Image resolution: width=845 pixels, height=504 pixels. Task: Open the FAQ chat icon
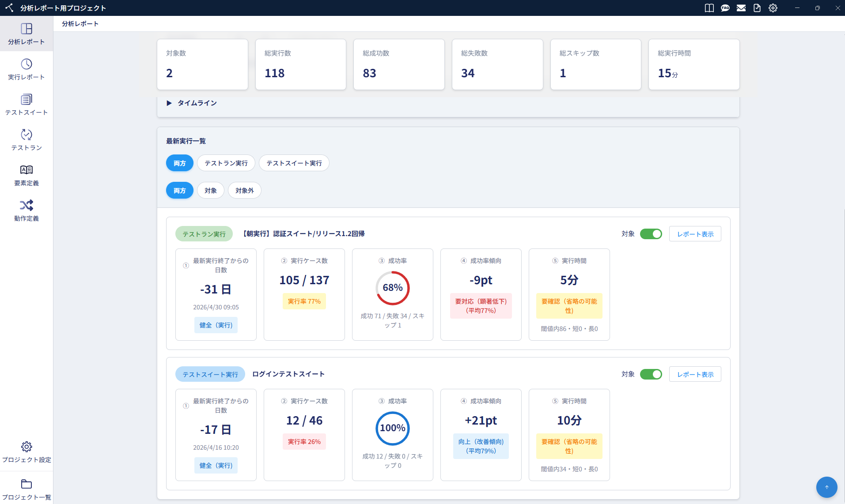725,8
